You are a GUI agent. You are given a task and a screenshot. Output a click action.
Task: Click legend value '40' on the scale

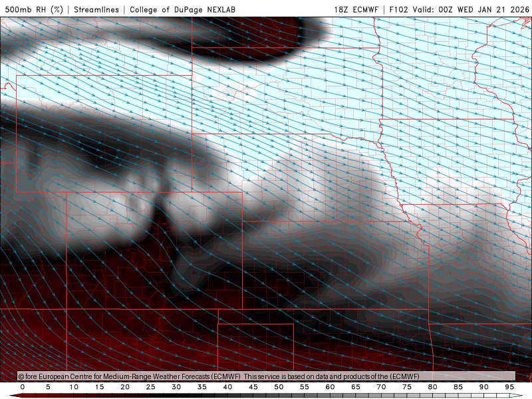[227, 387]
